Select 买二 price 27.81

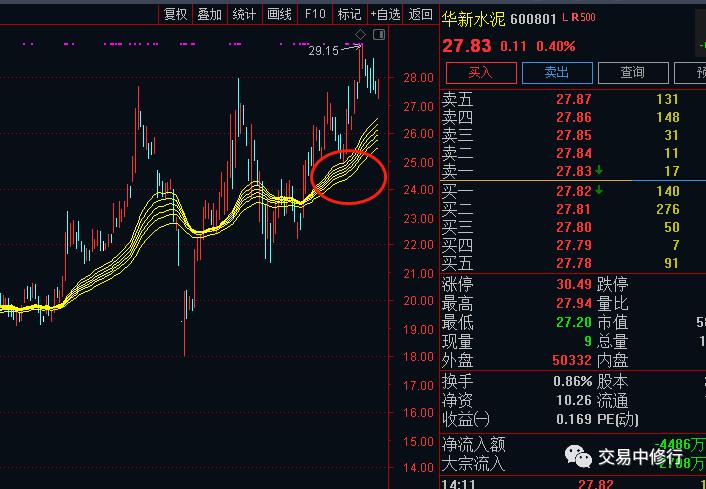[573, 209]
